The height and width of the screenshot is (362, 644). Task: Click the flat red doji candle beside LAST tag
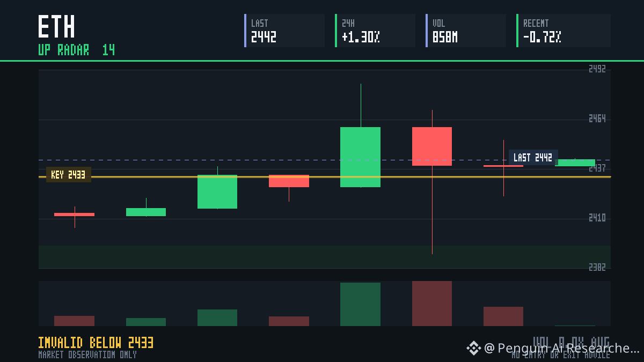pos(503,166)
